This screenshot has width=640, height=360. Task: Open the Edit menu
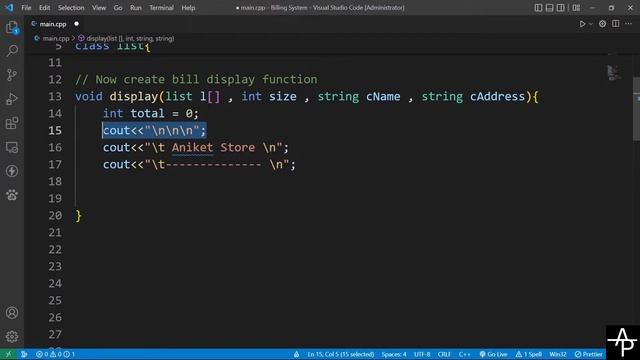[44, 8]
